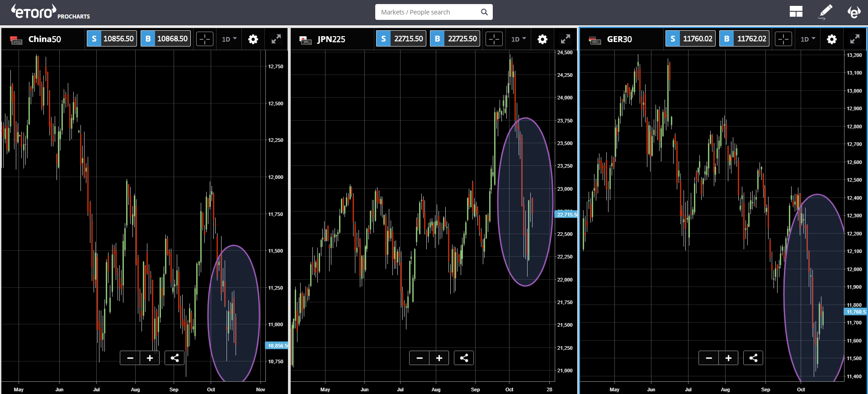Share the JPN225 chart
The image size is (868, 394).
click(464, 358)
